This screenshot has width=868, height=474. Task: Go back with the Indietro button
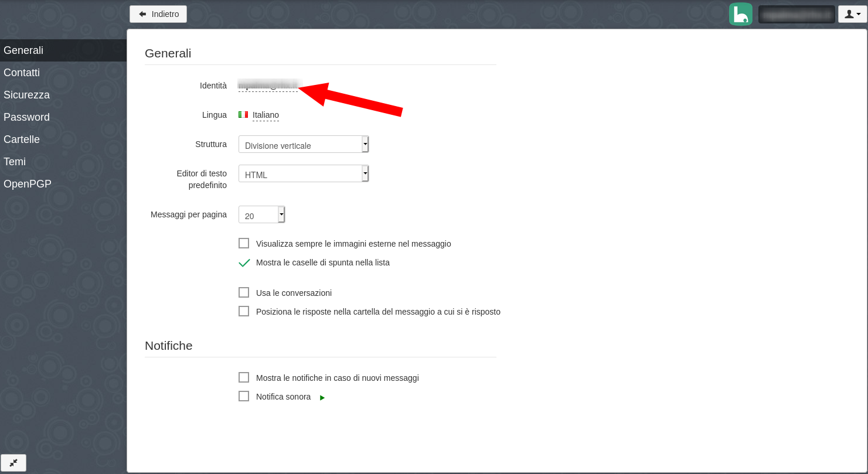point(158,14)
